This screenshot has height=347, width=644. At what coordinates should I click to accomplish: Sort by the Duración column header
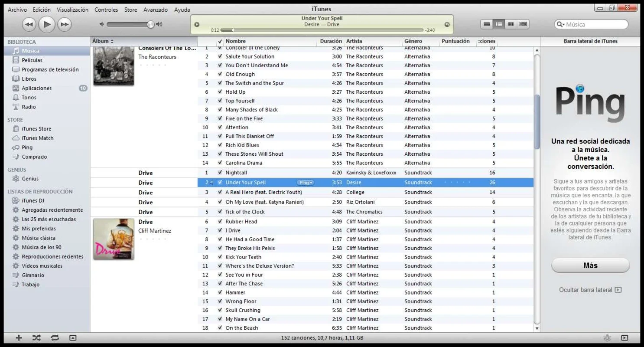[331, 41]
